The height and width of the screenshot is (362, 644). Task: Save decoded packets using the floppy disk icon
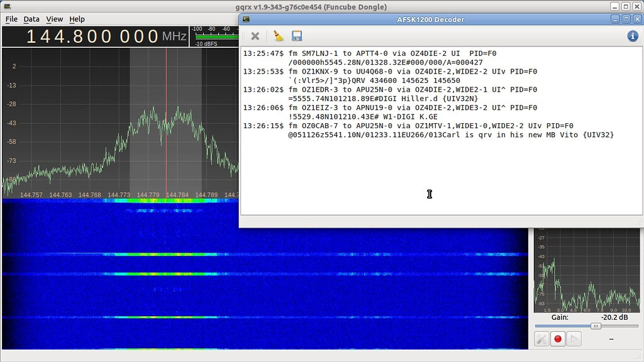pyautogui.click(x=297, y=36)
